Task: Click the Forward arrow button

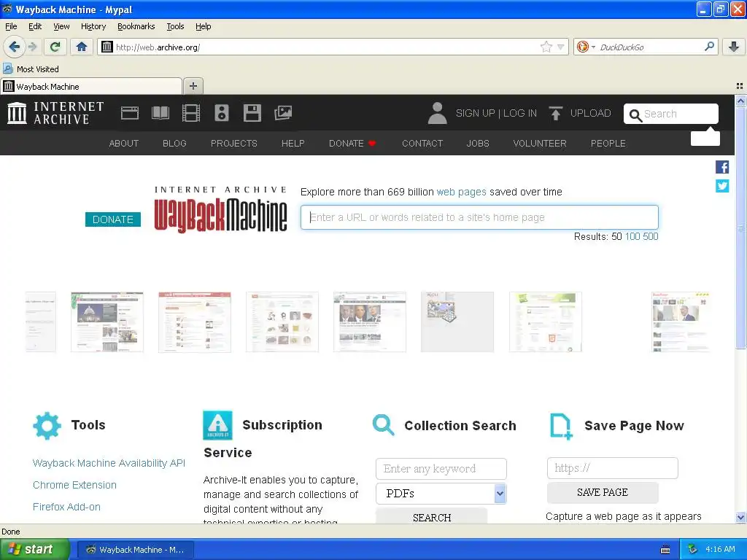Action: click(x=32, y=47)
